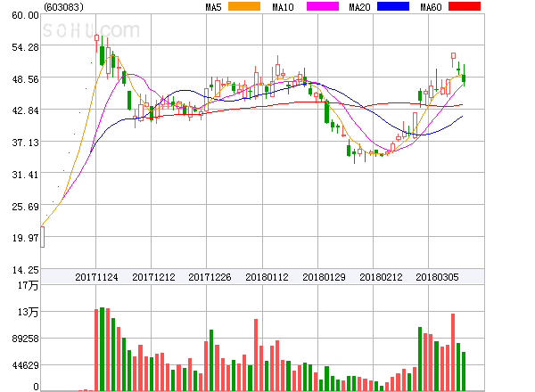Select the 20180129 date marker
The height and width of the screenshot is (392, 535).
click(x=324, y=277)
